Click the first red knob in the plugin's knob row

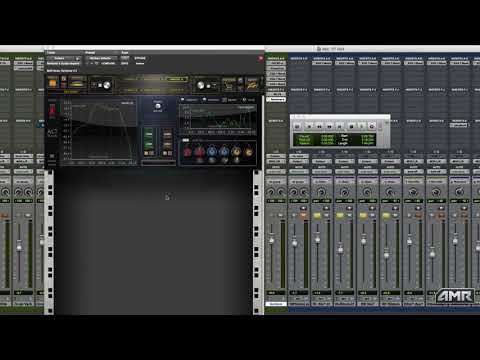click(x=188, y=152)
